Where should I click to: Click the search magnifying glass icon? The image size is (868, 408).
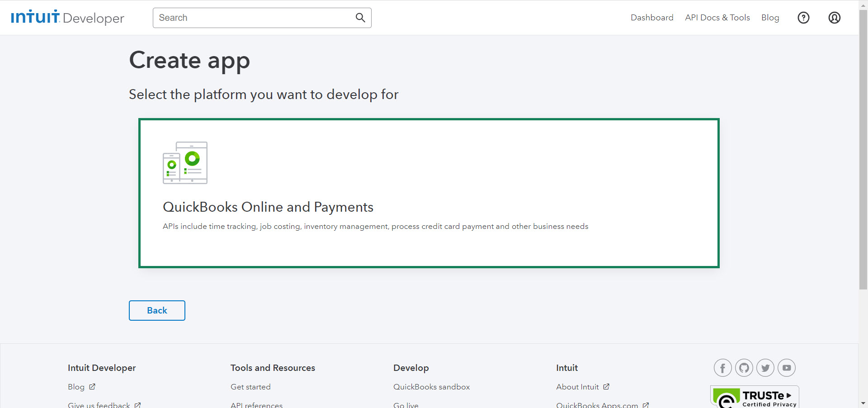[360, 18]
